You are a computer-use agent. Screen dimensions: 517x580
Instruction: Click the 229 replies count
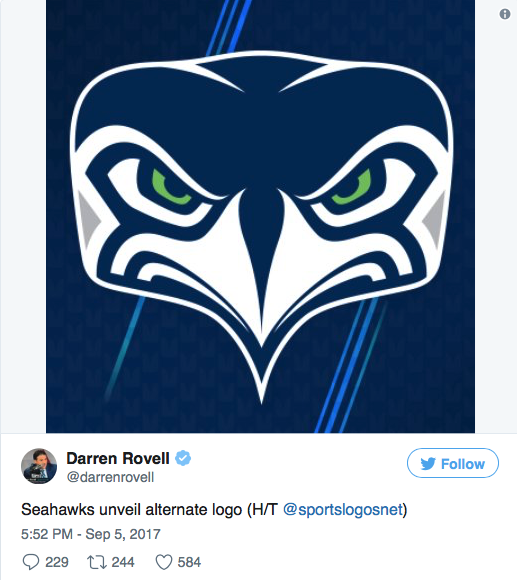[x=57, y=562]
